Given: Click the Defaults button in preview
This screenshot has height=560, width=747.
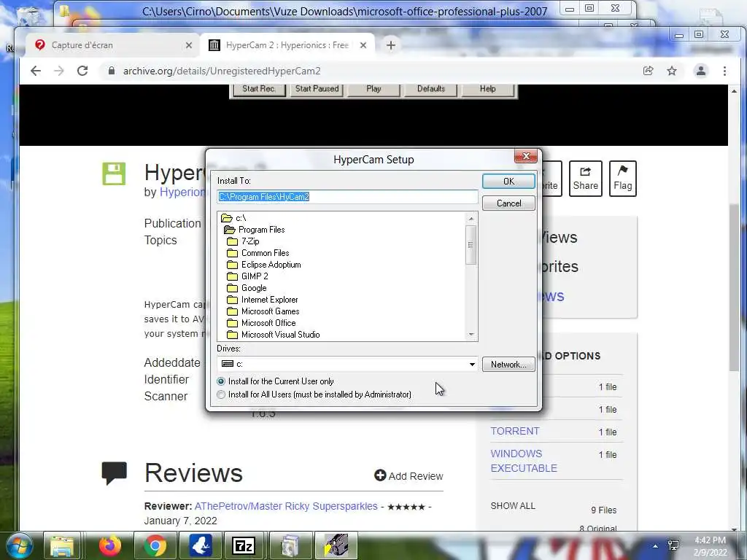Looking at the screenshot, I should click(x=430, y=89).
